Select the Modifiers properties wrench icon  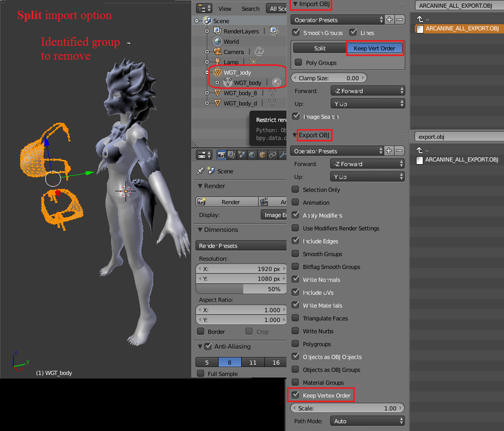click(282, 155)
